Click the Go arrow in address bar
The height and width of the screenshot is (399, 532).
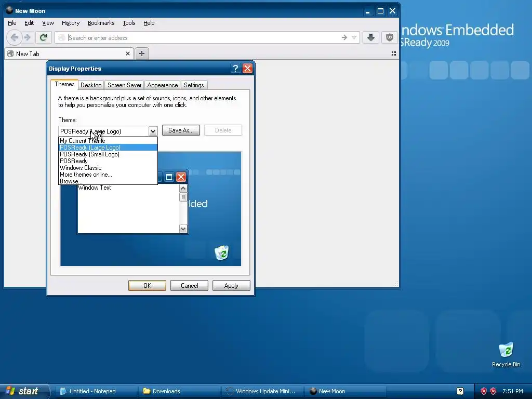[x=344, y=37]
